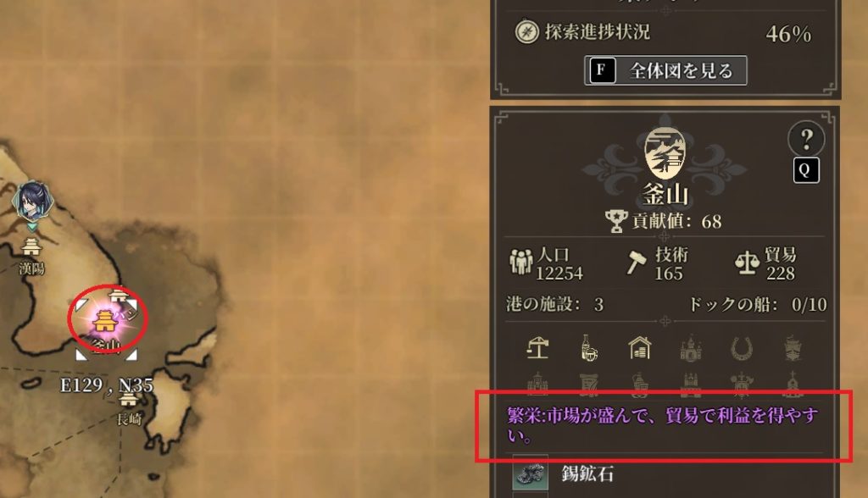Screen dimensions: 868x498
Task: Open the full map with 全体図を見る
Action: 665,71
